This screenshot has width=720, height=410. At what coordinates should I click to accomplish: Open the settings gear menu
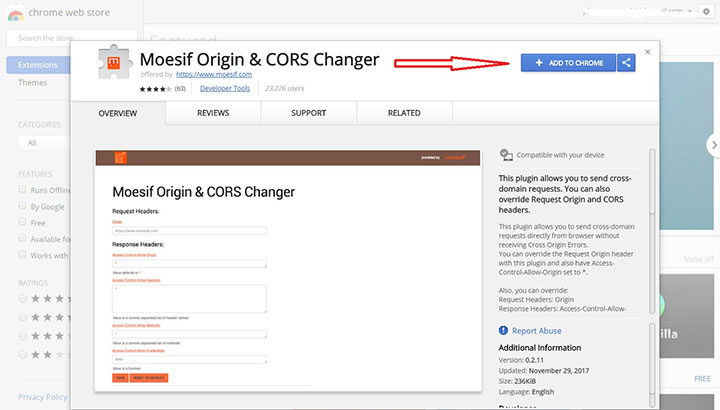[x=706, y=11]
